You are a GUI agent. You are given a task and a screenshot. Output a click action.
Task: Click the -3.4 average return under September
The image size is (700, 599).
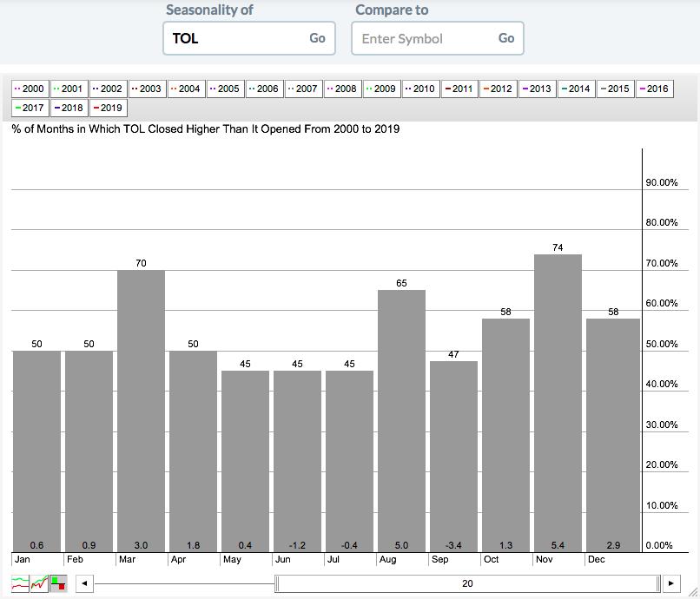click(x=453, y=545)
